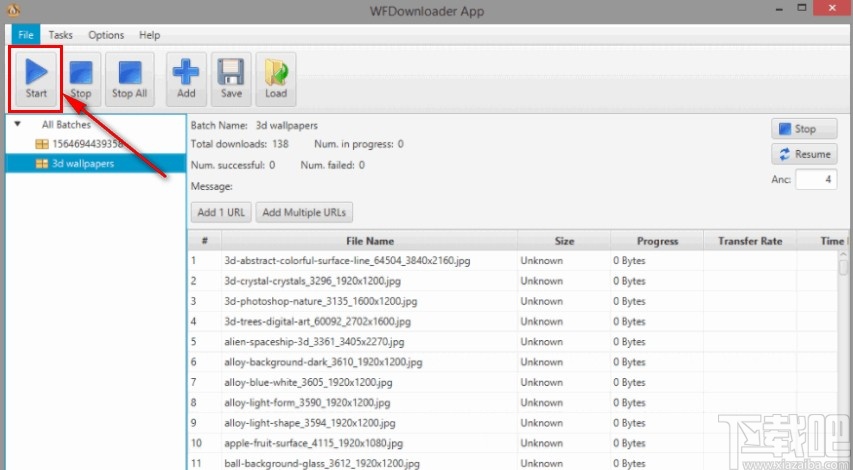
Task: Select row 3d-trees-digital-art_60092_2702x1600.jpg
Action: pos(513,321)
